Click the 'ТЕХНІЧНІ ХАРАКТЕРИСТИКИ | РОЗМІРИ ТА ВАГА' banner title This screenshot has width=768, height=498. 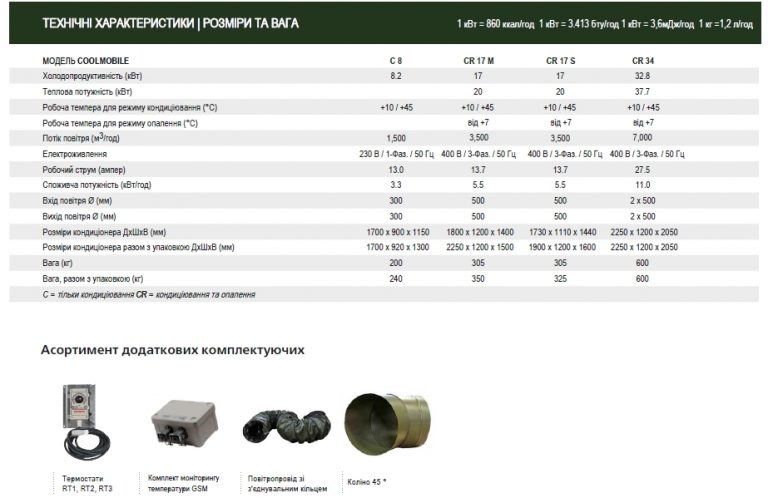[170, 24]
